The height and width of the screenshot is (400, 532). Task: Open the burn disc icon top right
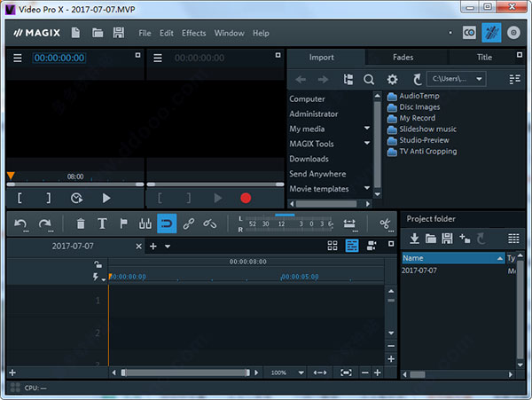(x=513, y=33)
